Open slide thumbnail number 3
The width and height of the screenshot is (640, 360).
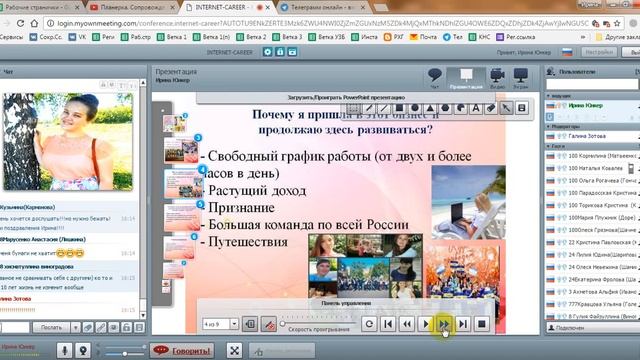click(181, 150)
